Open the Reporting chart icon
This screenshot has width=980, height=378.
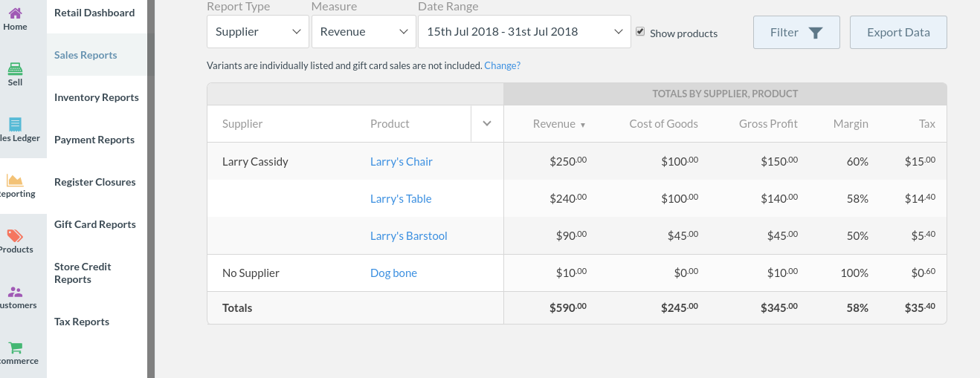click(15, 180)
